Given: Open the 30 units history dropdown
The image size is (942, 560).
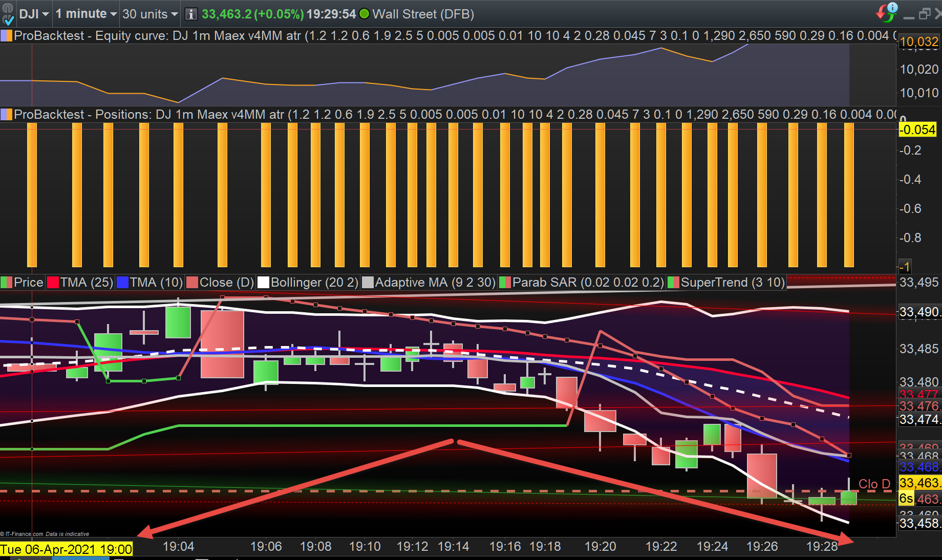Looking at the screenshot, I should click(150, 14).
